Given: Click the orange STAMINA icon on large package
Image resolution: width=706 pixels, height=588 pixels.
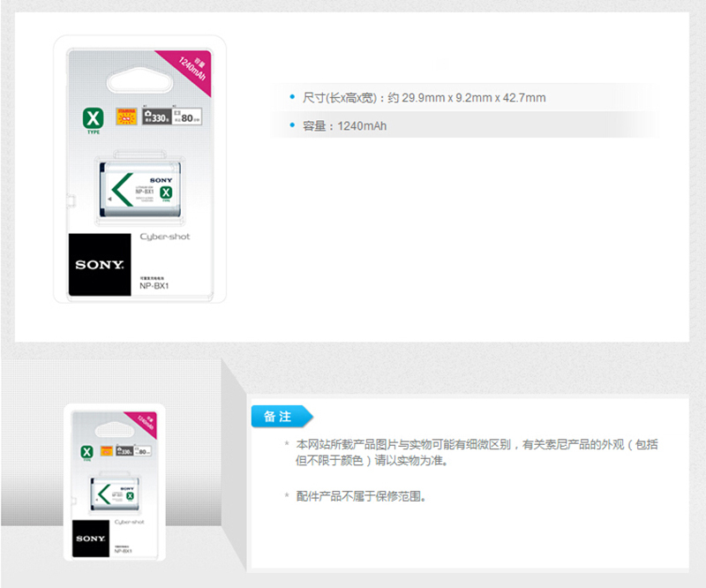Looking at the screenshot, I should pos(126,117).
